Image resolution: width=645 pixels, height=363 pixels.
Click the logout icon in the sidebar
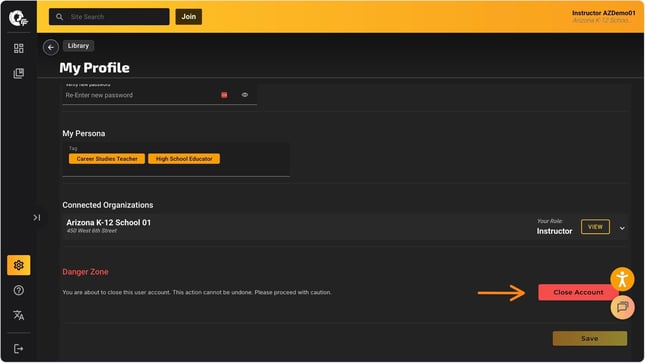point(19,349)
